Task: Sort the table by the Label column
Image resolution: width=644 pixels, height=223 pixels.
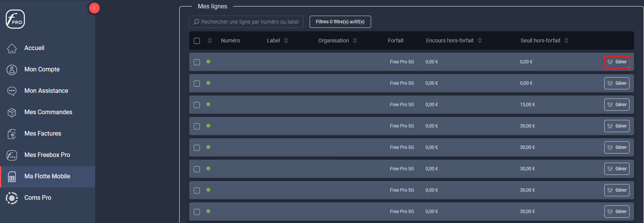Action: point(286,40)
